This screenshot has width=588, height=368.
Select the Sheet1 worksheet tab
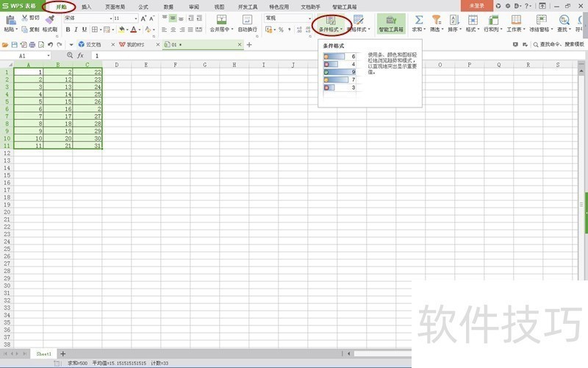(43, 354)
